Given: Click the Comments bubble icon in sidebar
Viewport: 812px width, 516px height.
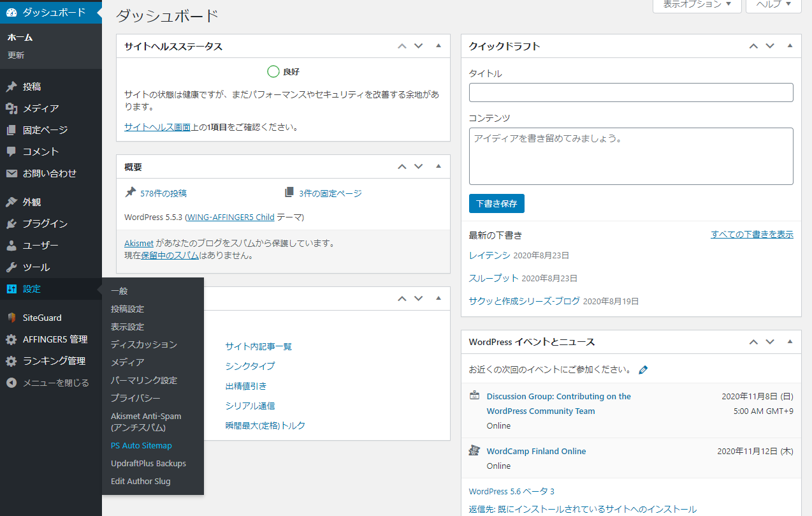Looking at the screenshot, I should (11, 152).
